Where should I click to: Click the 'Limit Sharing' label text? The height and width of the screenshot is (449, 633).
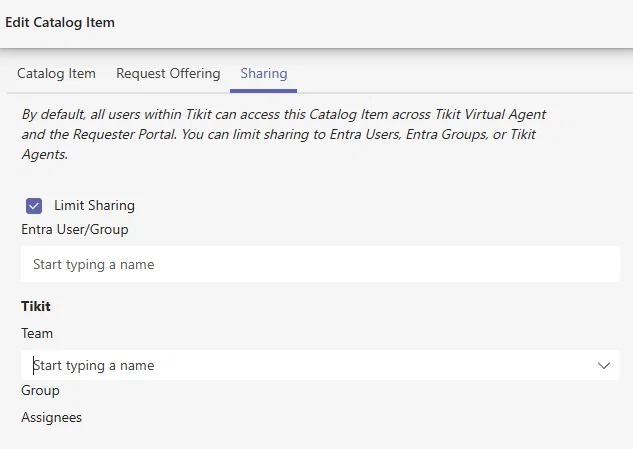[94, 206]
